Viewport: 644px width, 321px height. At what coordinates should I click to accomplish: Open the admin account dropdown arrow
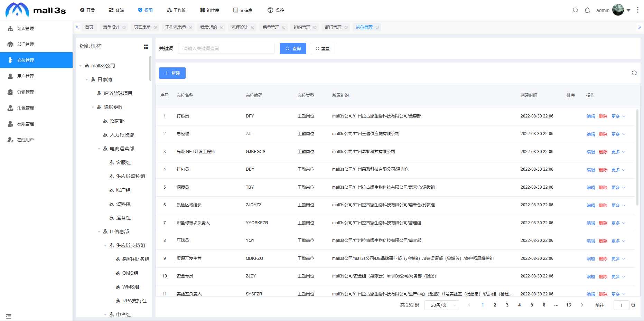pyautogui.click(x=628, y=10)
